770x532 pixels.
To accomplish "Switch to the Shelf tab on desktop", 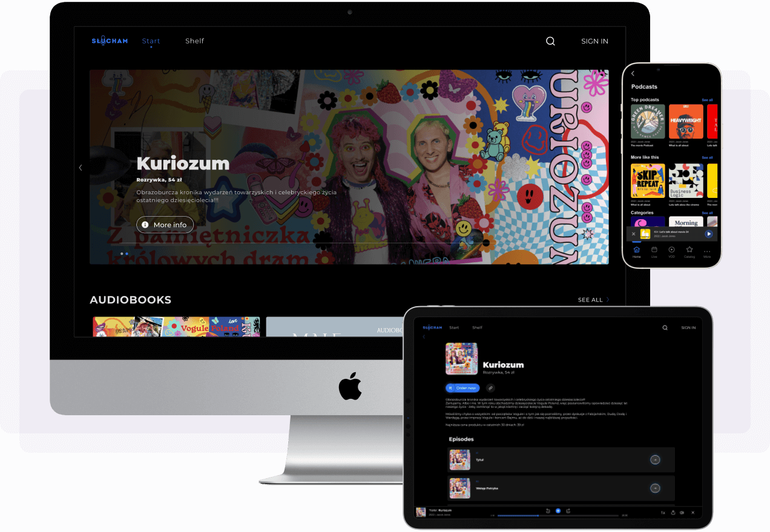I will pos(194,41).
